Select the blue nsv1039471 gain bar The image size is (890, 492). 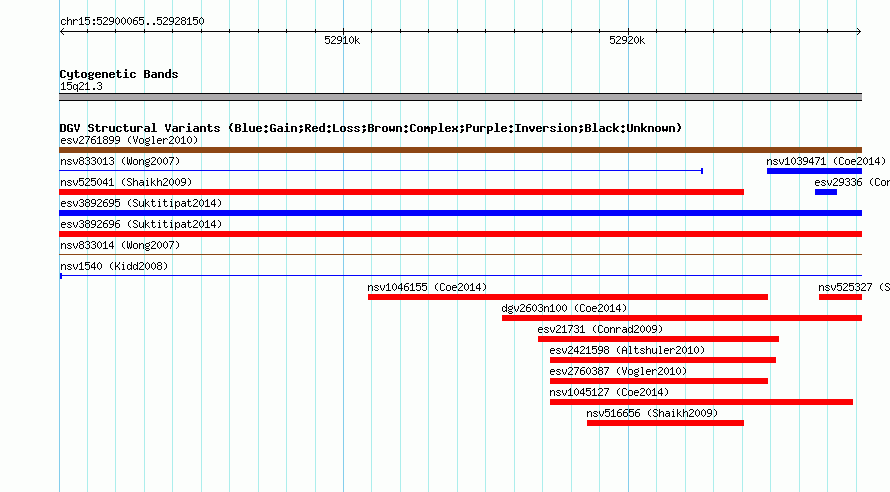(815, 171)
